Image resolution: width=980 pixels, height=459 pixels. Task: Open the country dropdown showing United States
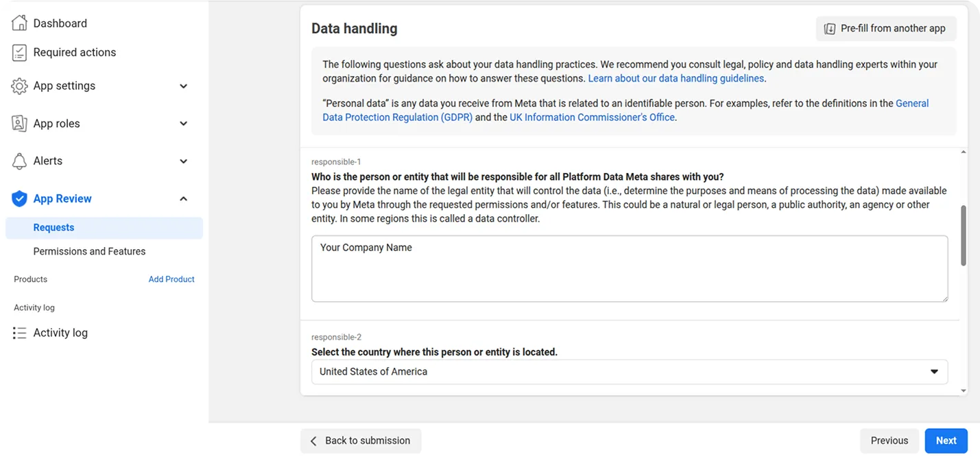click(x=630, y=371)
